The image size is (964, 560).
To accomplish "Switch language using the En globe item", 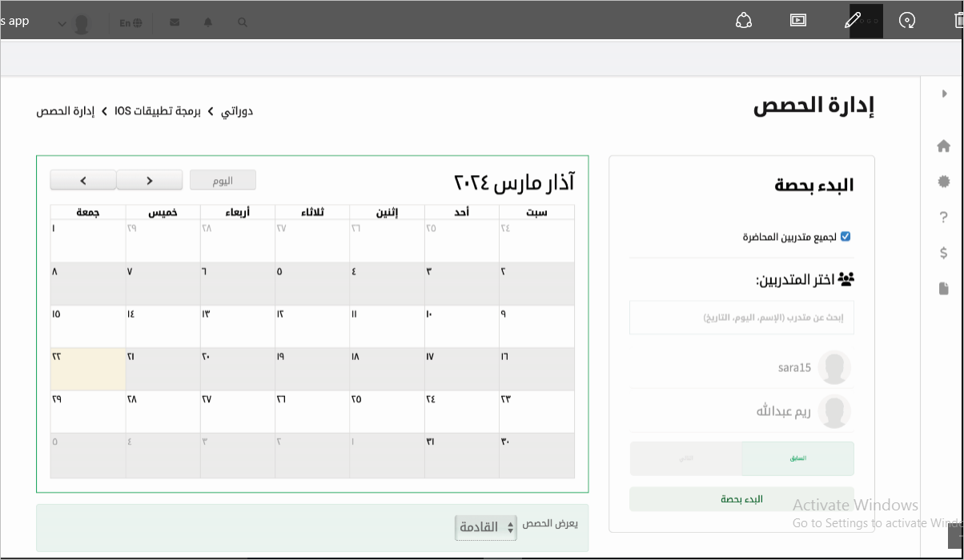I will click(x=130, y=22).
